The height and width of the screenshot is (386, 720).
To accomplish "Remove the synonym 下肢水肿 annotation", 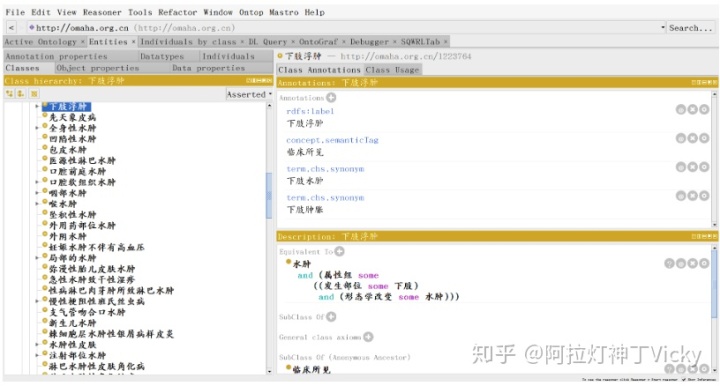I will pyautogui.click(x=692, y=167).
